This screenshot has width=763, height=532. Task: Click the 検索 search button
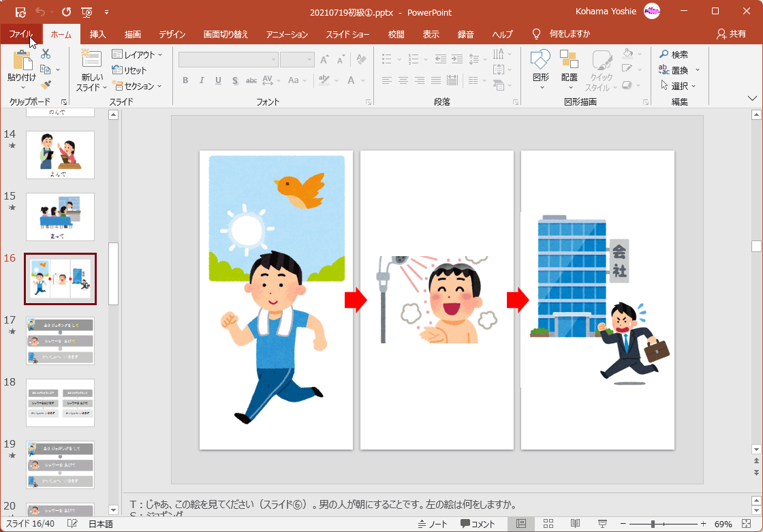pos(673,54)
